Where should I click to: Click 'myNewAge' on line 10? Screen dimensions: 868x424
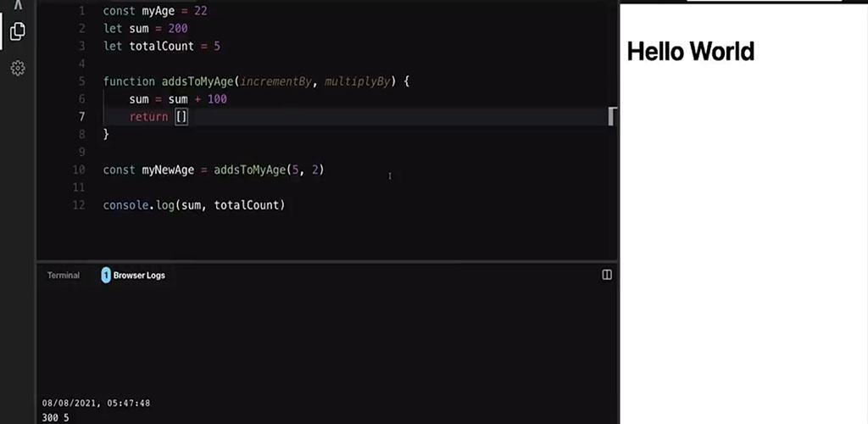169,170
